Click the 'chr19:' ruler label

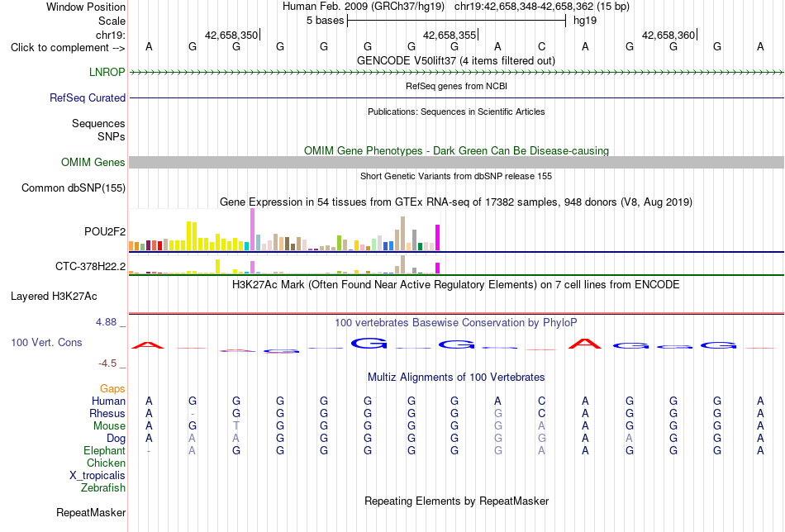[x=111, y=35]
